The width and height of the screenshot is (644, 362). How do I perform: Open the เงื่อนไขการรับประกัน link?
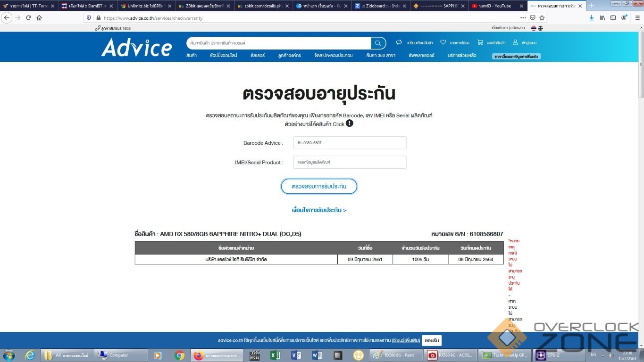[x=319, y=210]
